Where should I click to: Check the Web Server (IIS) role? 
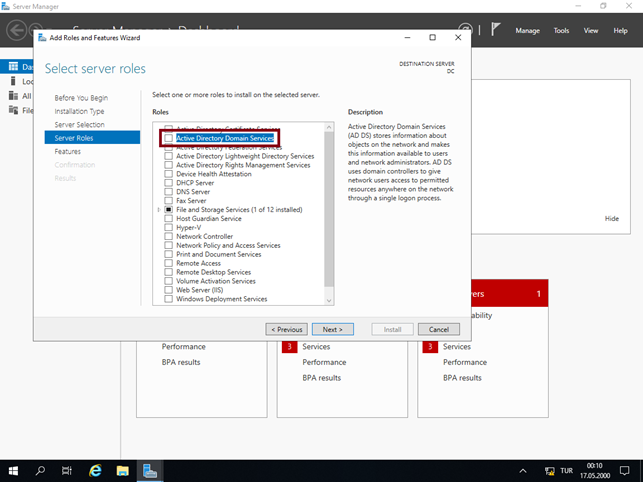coord(169,290)
